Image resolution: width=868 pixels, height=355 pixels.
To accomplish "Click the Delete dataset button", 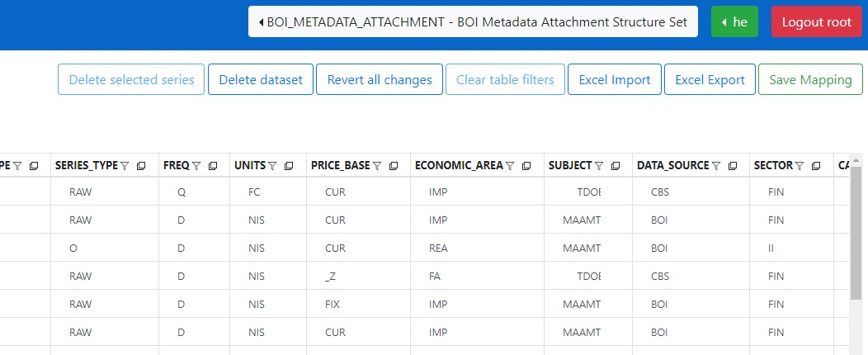I will [260, 80].
